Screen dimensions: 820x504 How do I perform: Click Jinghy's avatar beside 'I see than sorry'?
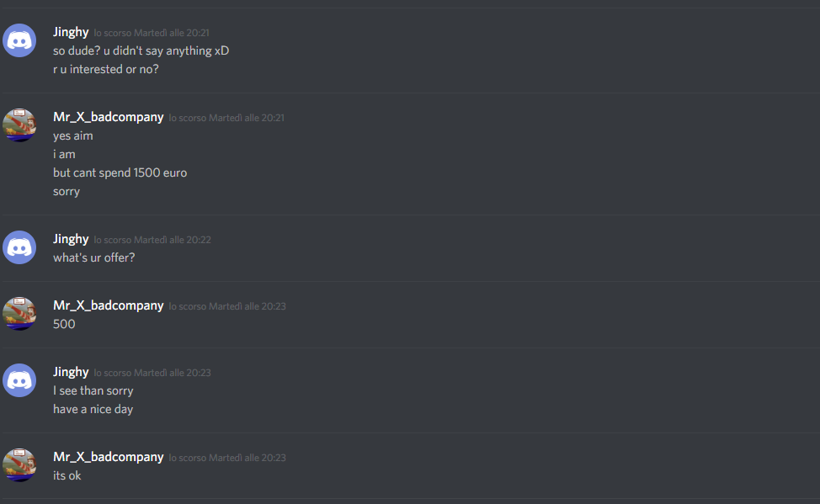coord(19,380)
